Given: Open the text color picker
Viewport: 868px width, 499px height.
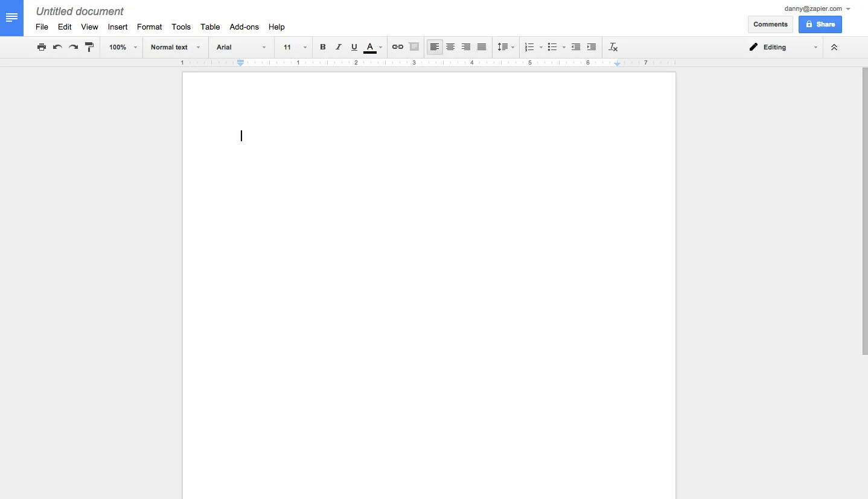Looking at the screenshot, I should pos(371,47).
